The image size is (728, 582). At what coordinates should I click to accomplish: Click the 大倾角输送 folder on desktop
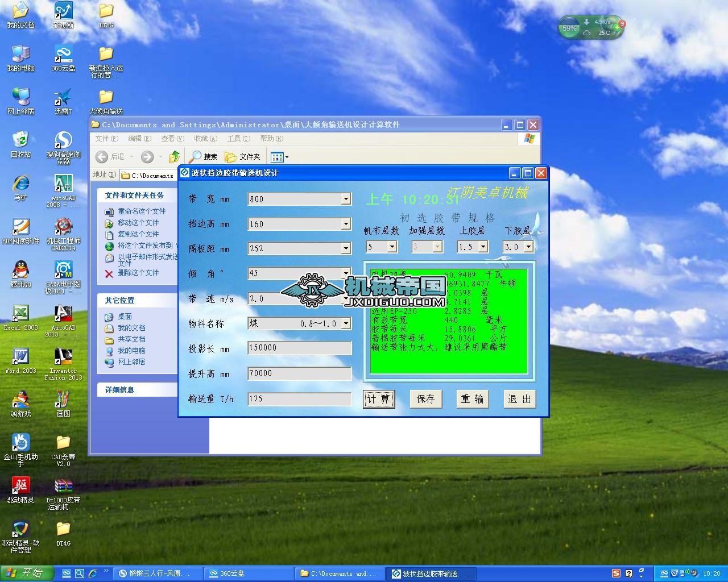point(106,101)
